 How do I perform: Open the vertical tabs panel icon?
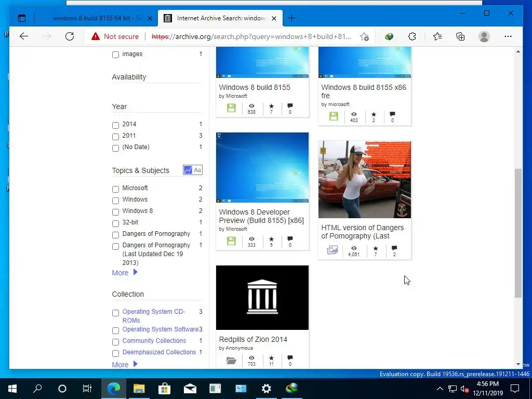tap(22, 18)
